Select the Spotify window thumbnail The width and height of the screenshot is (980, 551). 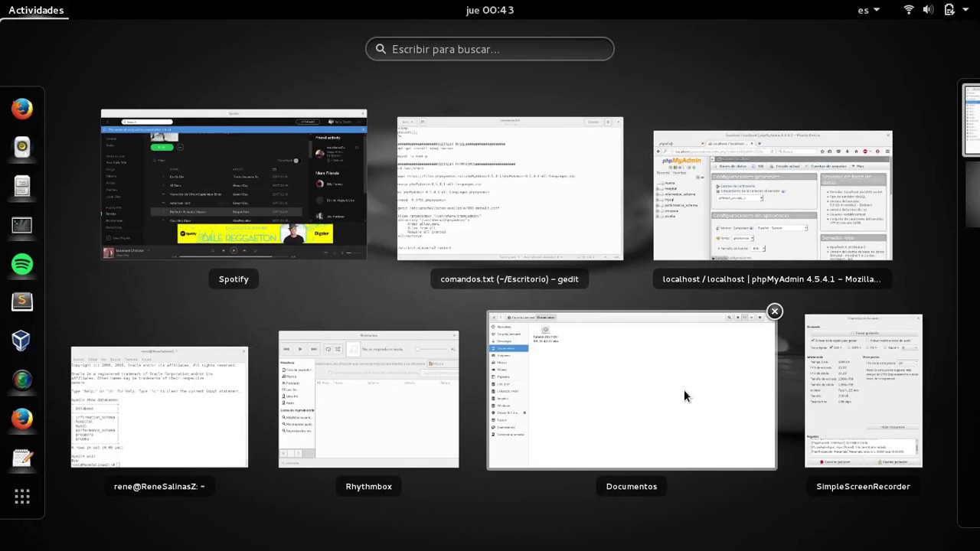pyautogui.click(x=234, y=184)
